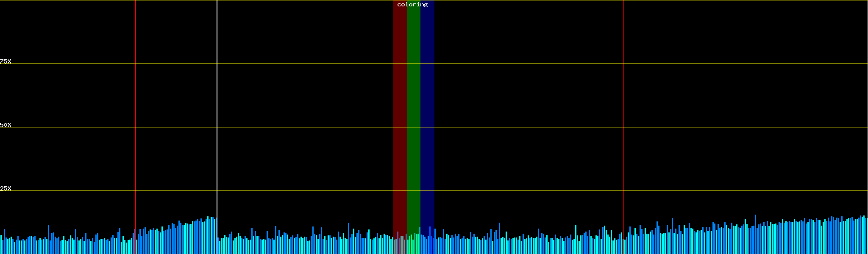Click where right red marker crosses 75% gridline

(x=624, y=64)
